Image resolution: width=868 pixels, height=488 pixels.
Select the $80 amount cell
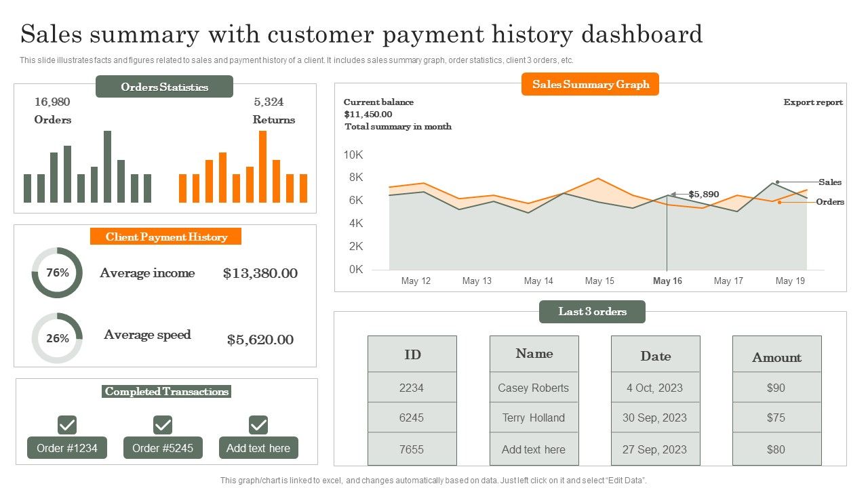point(777,449)
